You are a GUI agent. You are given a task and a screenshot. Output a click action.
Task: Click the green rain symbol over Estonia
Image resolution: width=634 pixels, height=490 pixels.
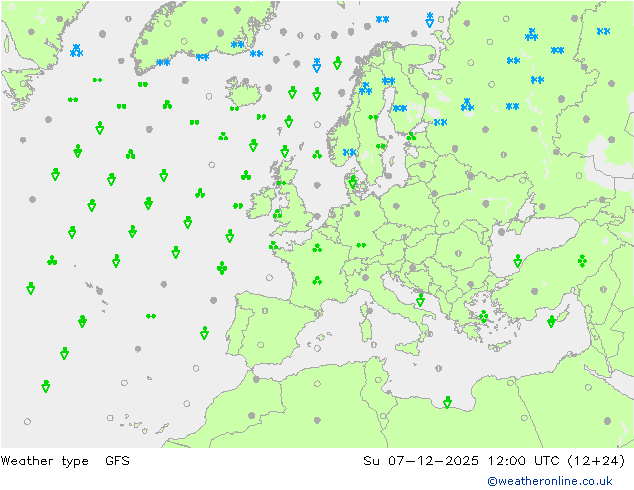click(x=411, y=136)
